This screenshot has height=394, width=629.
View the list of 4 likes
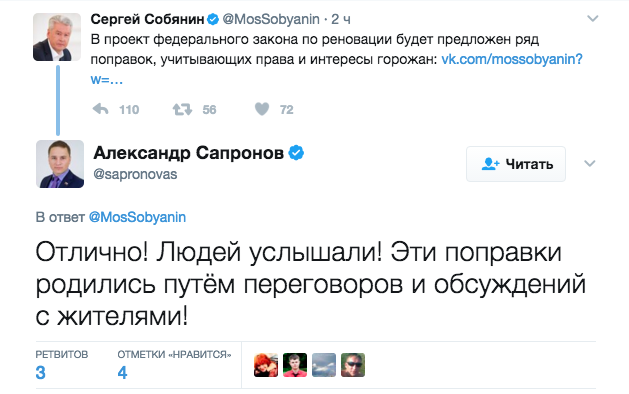pyautogui.click(x=174, y=365)
